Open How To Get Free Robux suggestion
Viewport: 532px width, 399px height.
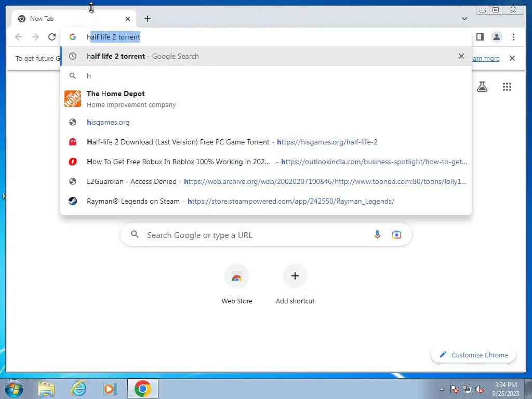[266, 162]
